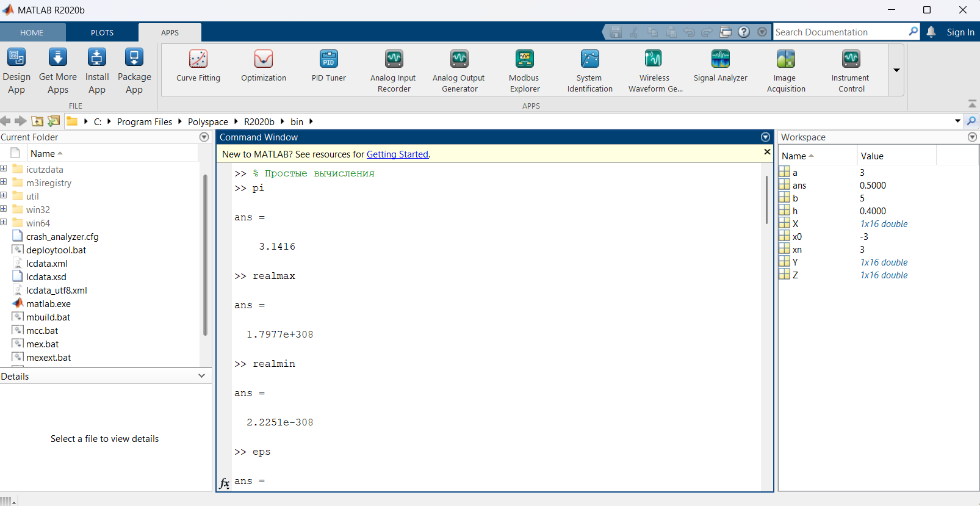Viewport: 980px width, 506px height.
Task: Click the Cut icon in quick access toolbar
Action: [x=634, y=32]
